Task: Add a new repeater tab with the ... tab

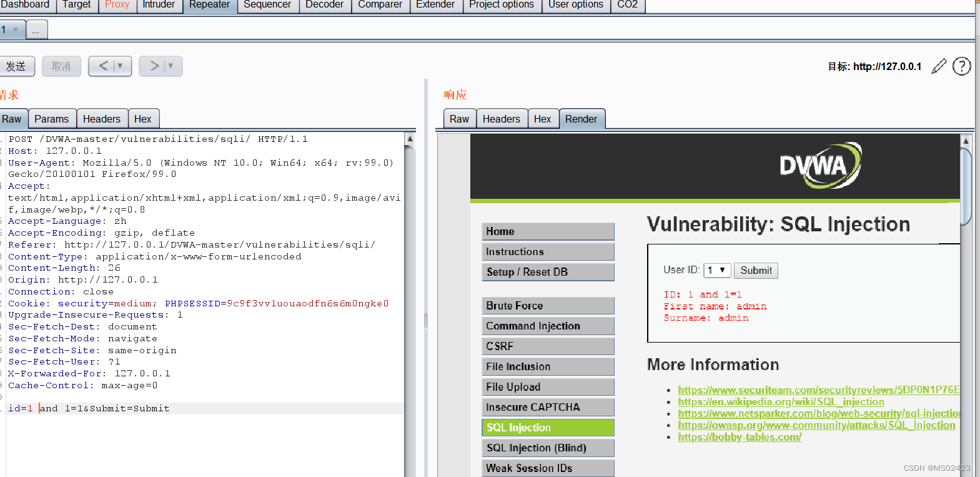Action: 36,30
